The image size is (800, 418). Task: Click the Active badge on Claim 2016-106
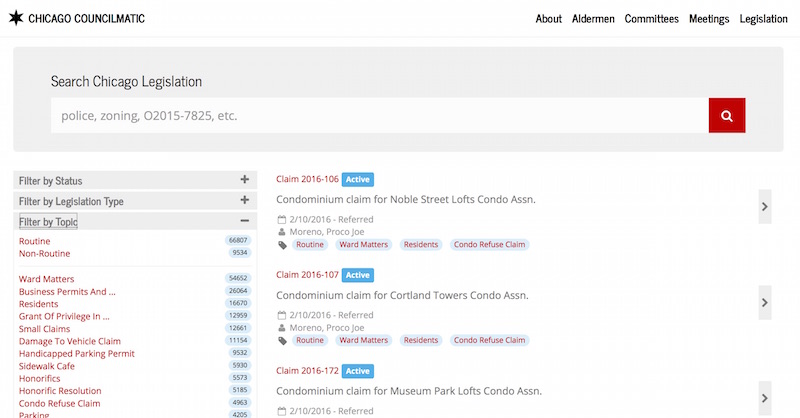pos(358,180)
